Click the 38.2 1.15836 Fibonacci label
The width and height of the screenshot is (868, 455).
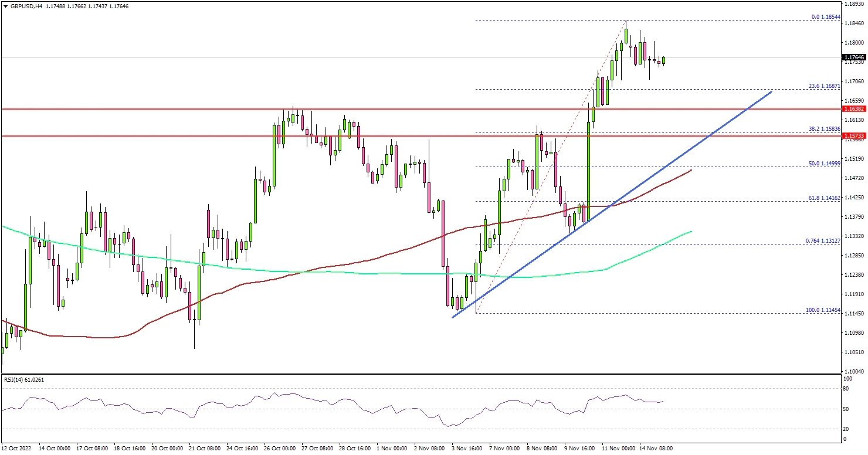[826, 128]
